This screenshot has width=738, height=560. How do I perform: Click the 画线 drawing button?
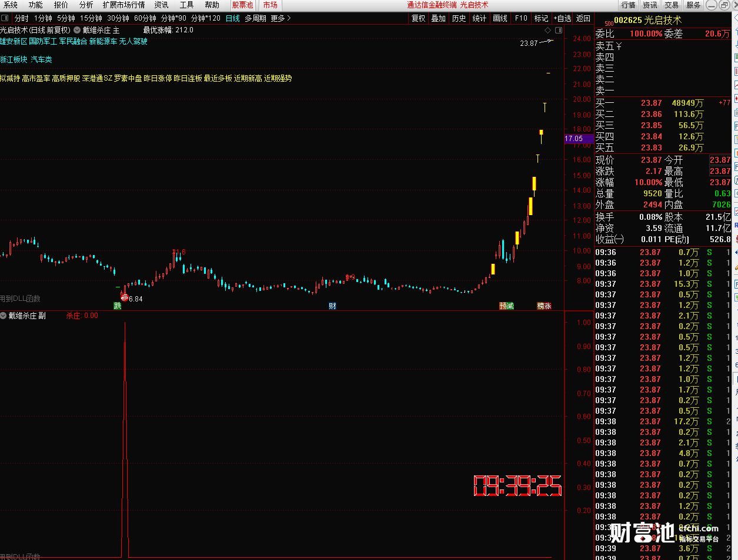pyautogui.click(x=500, y=18)
